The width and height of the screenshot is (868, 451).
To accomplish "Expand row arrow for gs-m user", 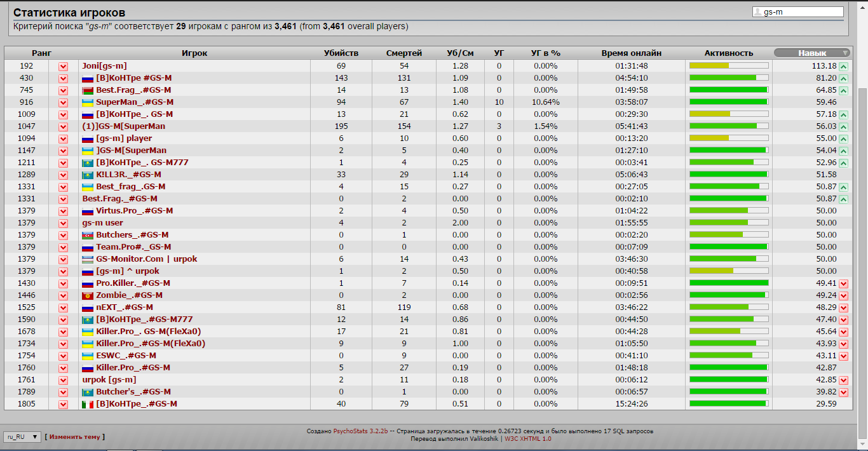I will point(63,223).
